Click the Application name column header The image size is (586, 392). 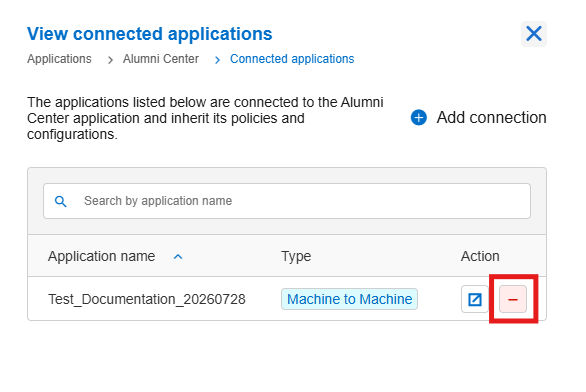coord(101,256)
